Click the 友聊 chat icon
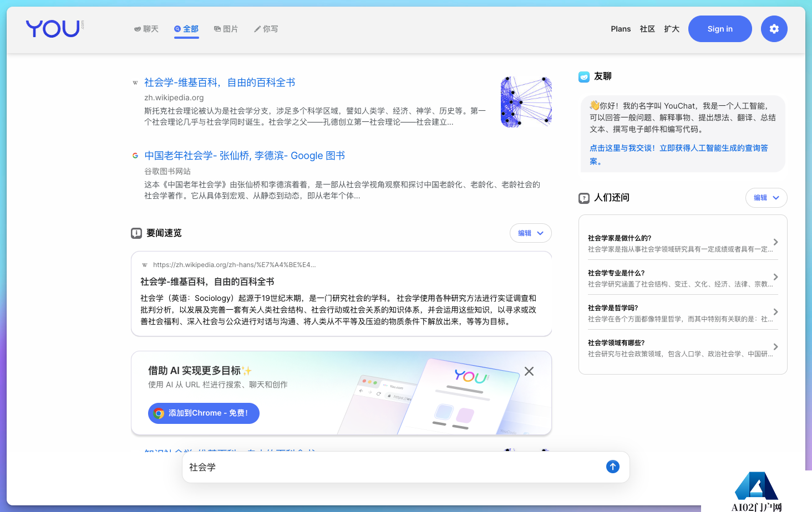 [x=584, y=76]
